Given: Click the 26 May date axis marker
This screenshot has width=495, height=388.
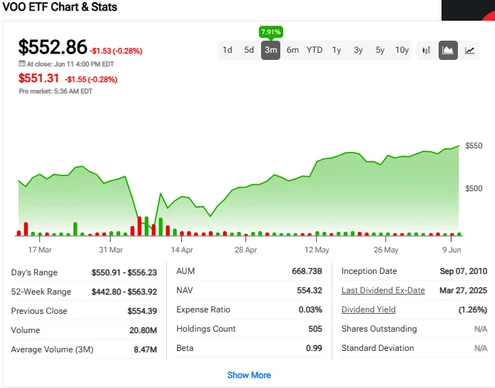Looking at the screenshot, I should [x=386, y=250].
